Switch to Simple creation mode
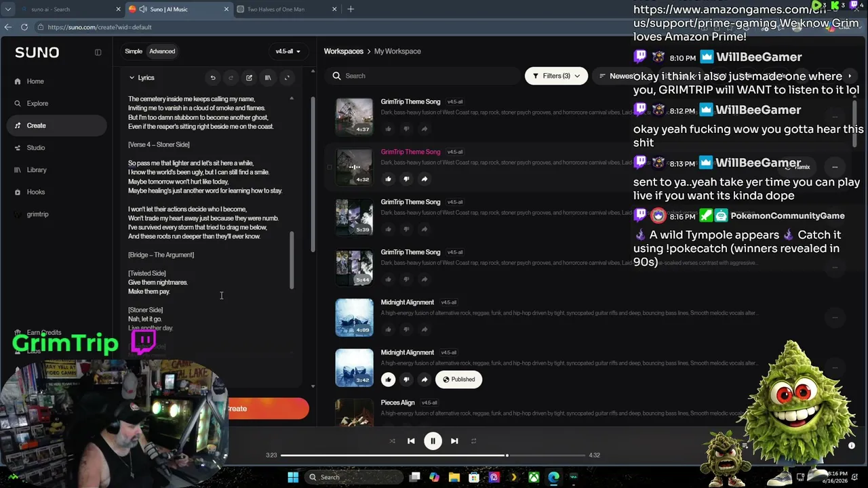Screen dimensions: 868x488 134,52
